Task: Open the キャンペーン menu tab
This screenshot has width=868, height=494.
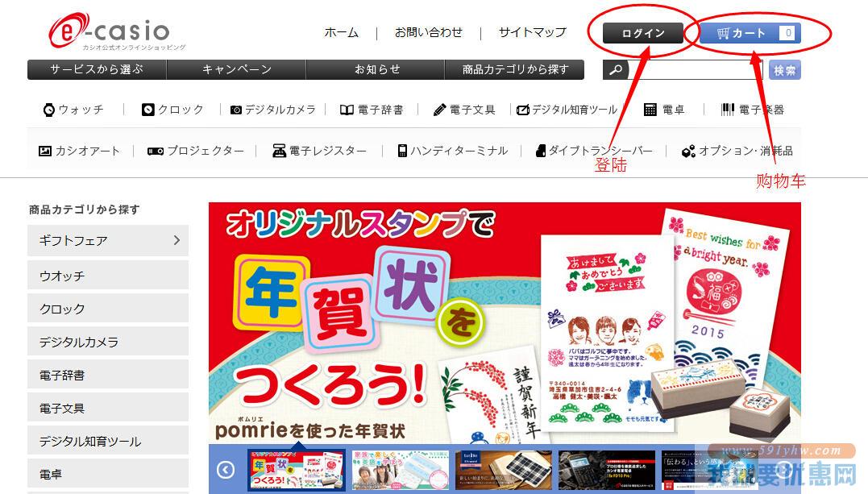Action: tap(236, 69)
